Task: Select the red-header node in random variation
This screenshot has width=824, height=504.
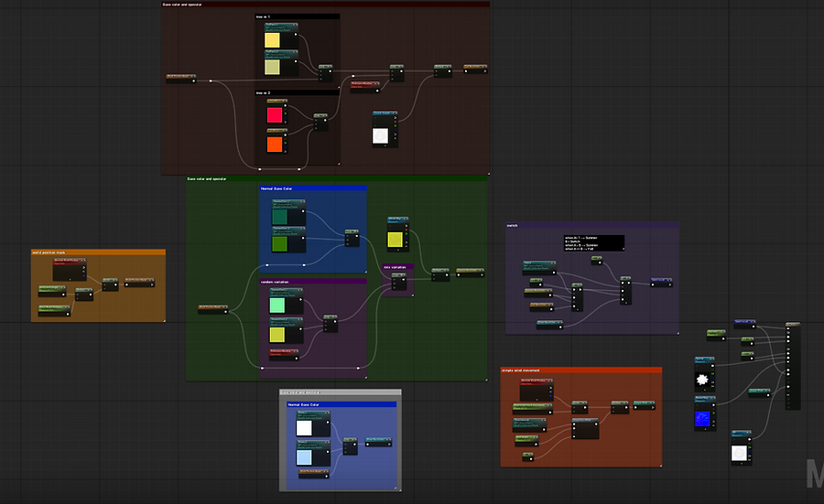Action: point(284,355)
